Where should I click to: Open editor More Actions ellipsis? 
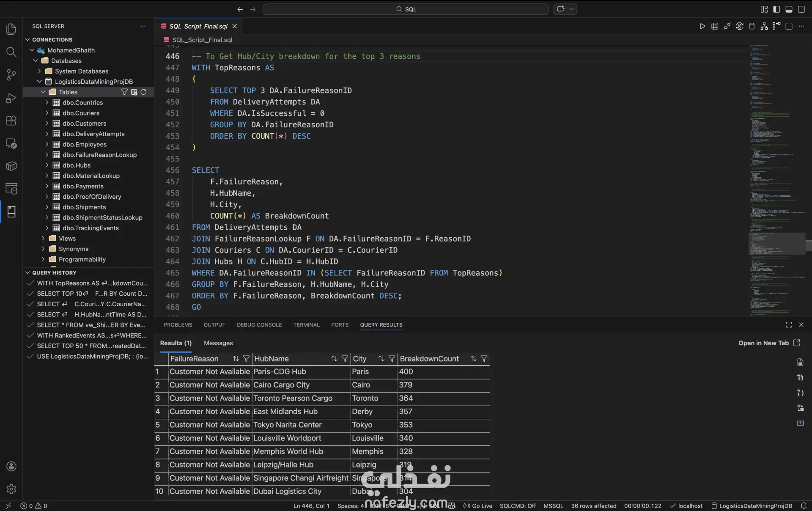pyautogui.click(x=801, y=26)
